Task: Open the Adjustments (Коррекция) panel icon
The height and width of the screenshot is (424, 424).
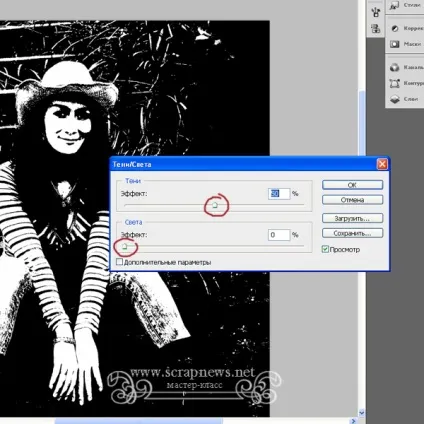Action: tap(395, 28)
